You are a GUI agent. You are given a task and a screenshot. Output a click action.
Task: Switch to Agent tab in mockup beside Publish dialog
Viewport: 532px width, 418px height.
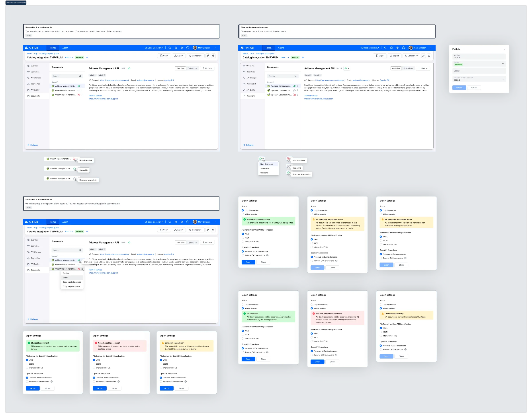pyautogui.click(x=281, y=48)
